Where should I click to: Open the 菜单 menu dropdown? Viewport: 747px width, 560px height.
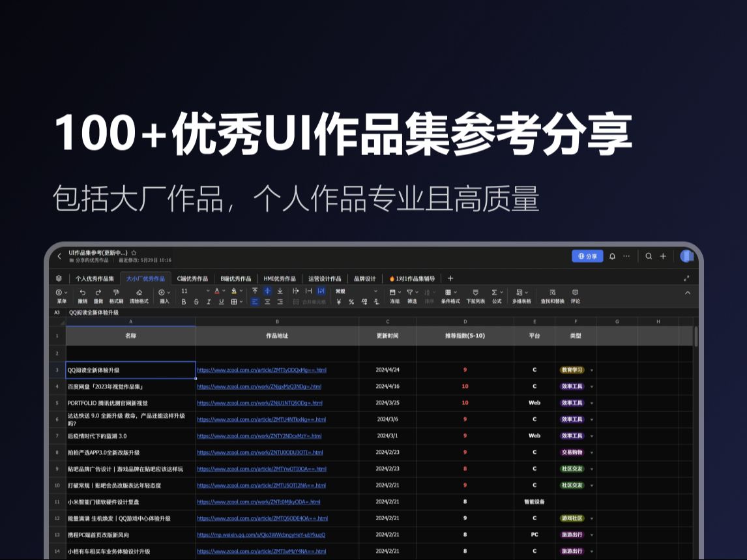pyautogui.click(x=61, y=296)
